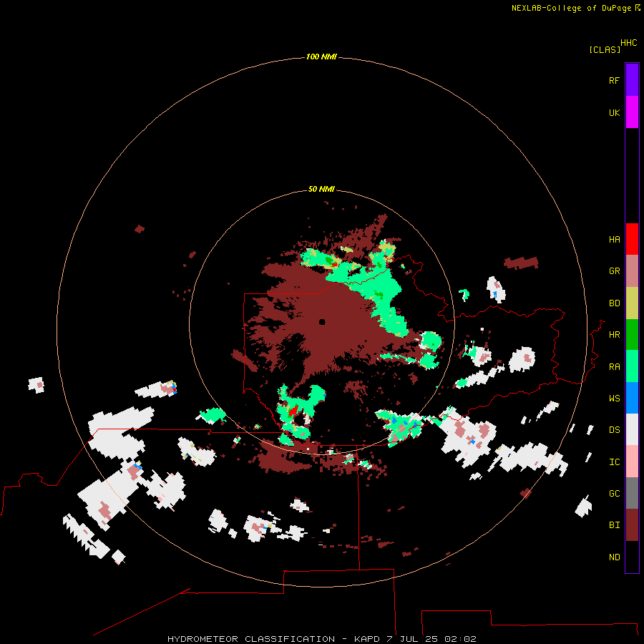Image resolution: width=644 pixels, height=644 pixels.
Task: Click the [CLAS] units label
Action: click(605, 50)
